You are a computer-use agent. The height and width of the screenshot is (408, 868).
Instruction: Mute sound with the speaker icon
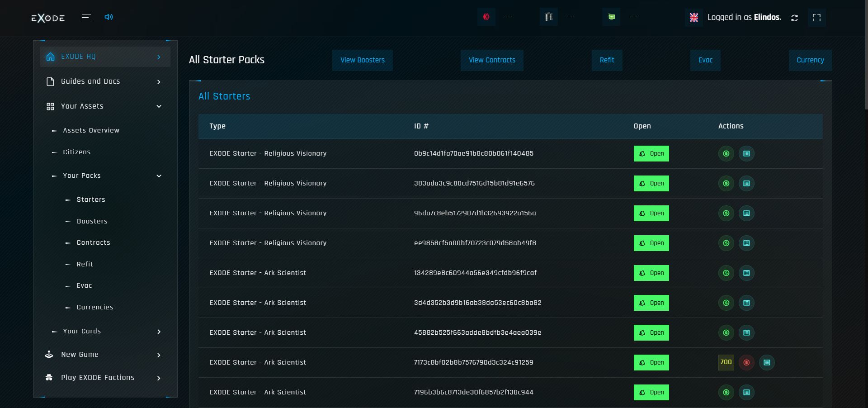(x=108, y=17)
